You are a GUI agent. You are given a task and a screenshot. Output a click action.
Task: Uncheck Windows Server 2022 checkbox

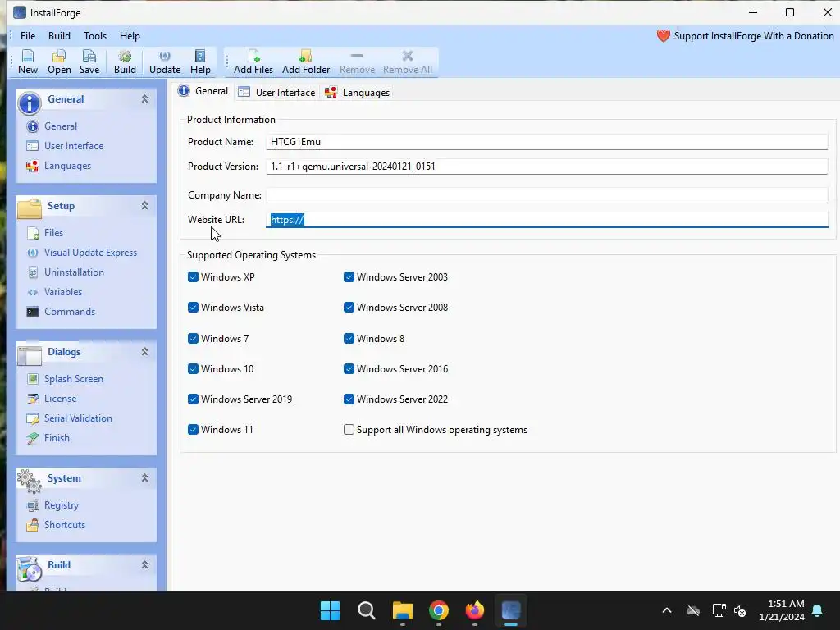coord(349,399)
